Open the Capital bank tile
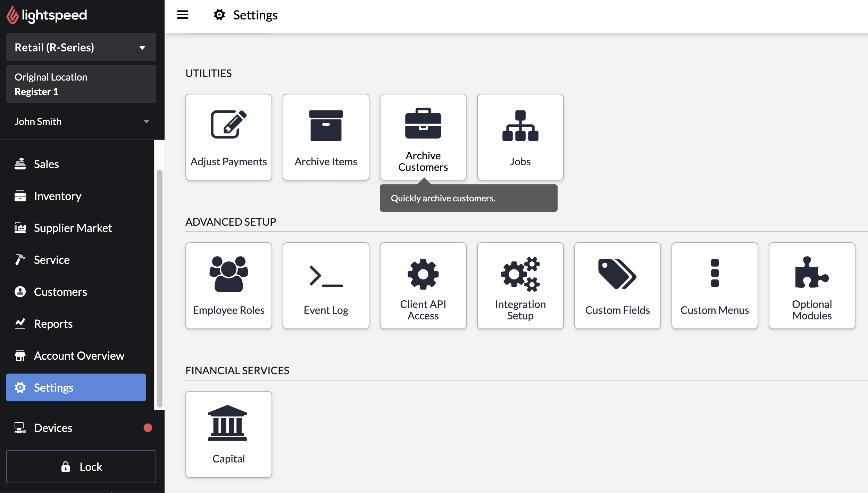The image size is (868, 493). [228, 434]
